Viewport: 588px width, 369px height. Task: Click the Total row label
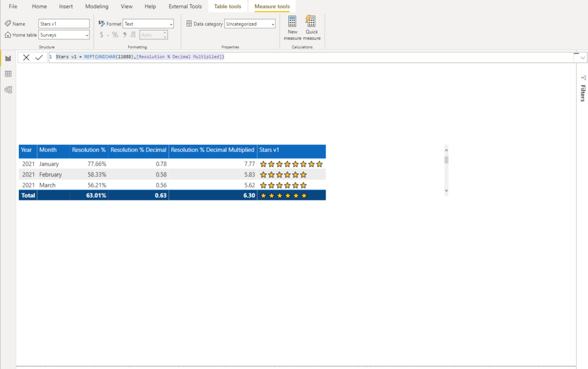point(28,195)
